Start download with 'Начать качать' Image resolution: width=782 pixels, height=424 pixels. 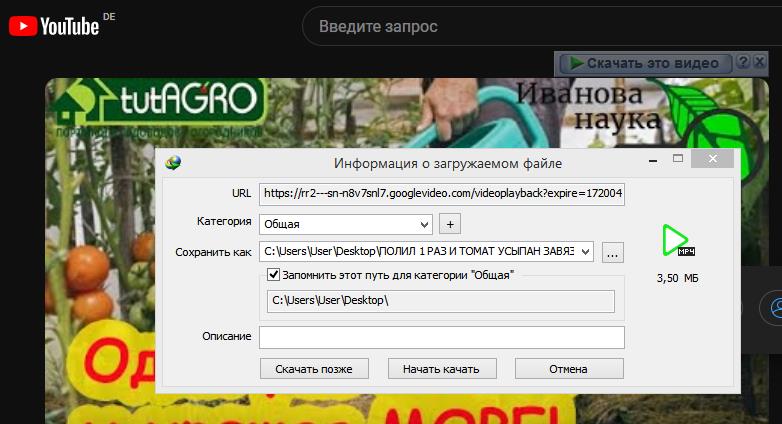click(442, 369)
